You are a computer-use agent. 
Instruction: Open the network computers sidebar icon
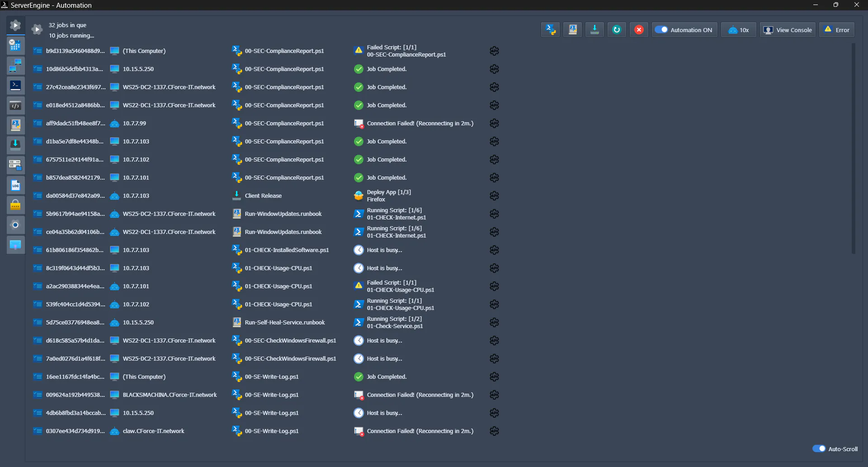[x=15, y=66]
